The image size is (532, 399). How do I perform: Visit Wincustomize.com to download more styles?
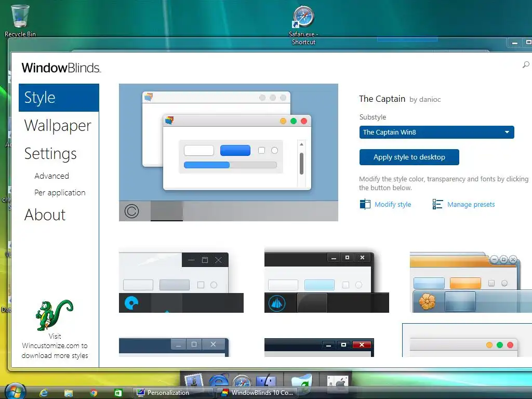tap(55, 345)
